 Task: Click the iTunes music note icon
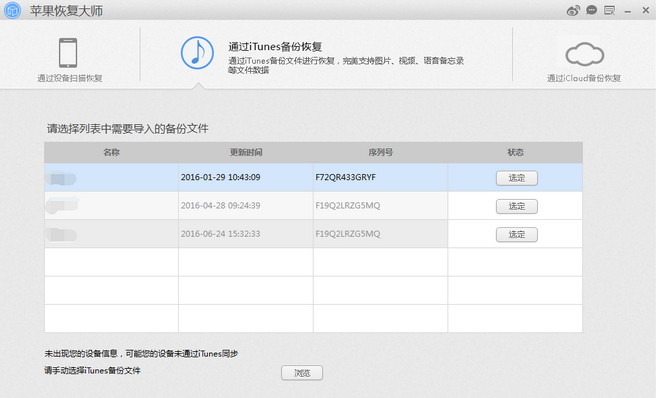click(197, 53)
